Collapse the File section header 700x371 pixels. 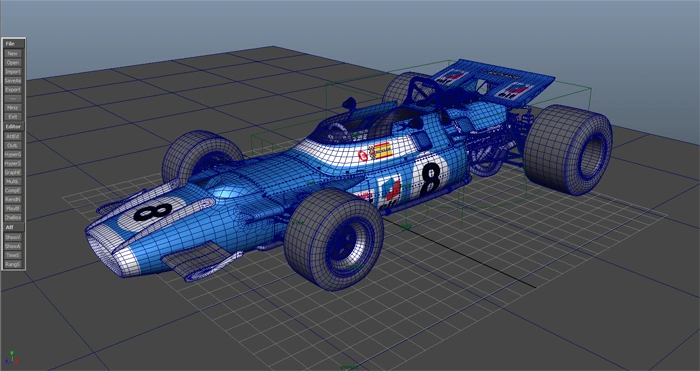[14, 44]
